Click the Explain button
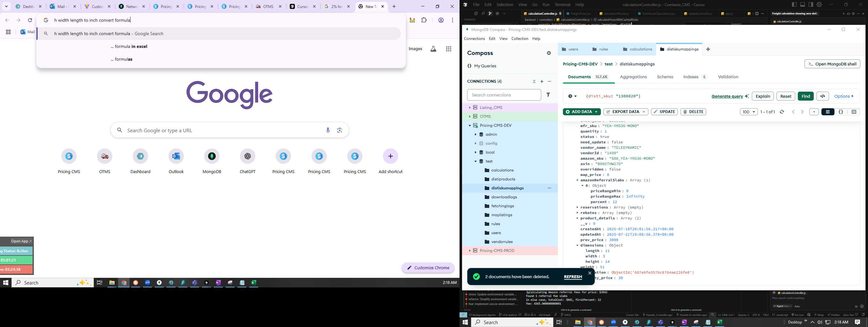This screenshot has width=868, height=327. 763,96
